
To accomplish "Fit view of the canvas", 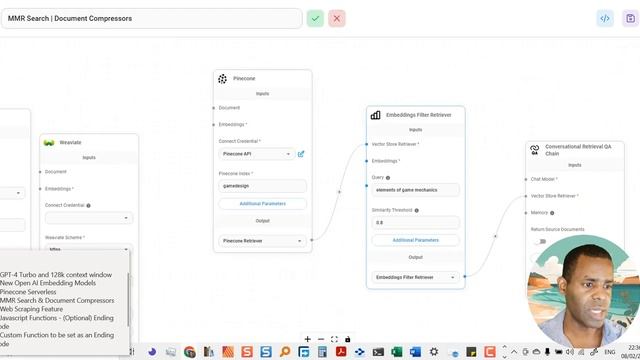I will (x=334, y=339).
